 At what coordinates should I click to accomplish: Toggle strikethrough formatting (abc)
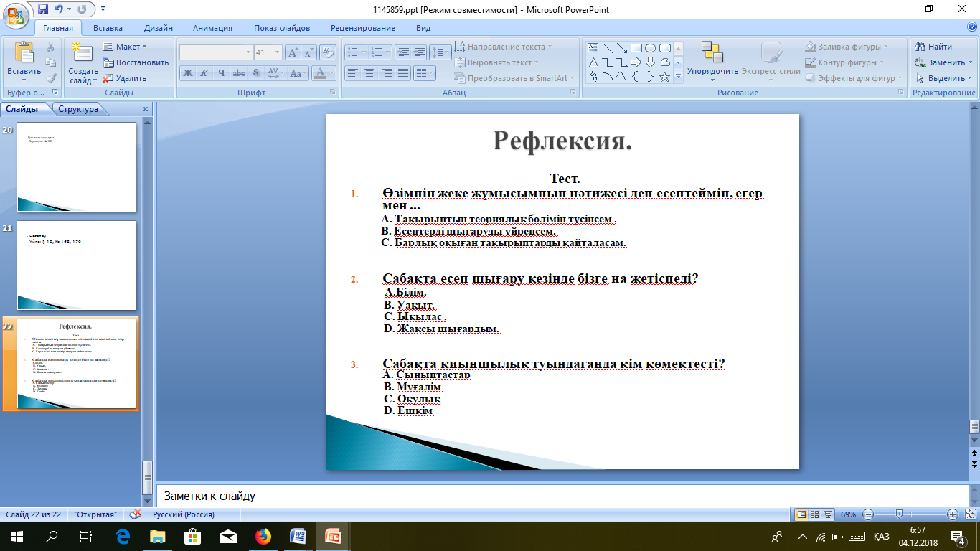[x=239, y=72]
